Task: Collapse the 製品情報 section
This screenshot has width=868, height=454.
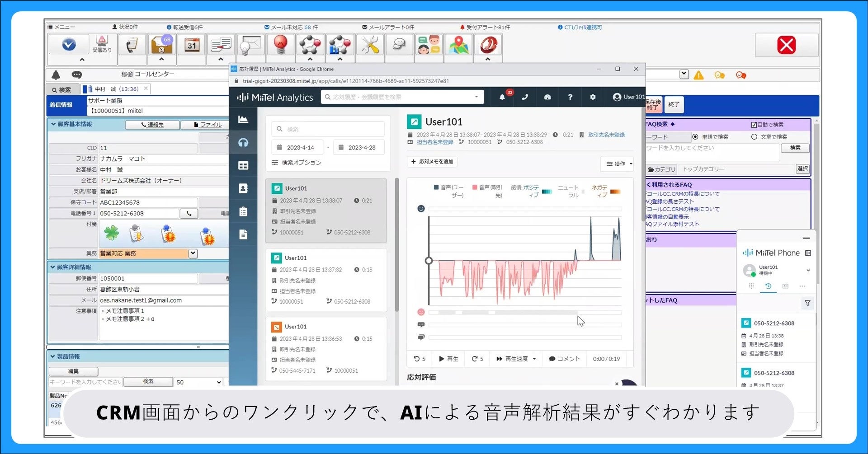Action: tap(53, 356)
